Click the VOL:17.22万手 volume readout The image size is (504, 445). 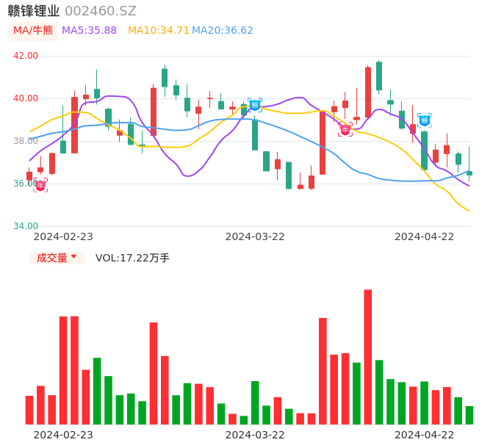[132, 258]
